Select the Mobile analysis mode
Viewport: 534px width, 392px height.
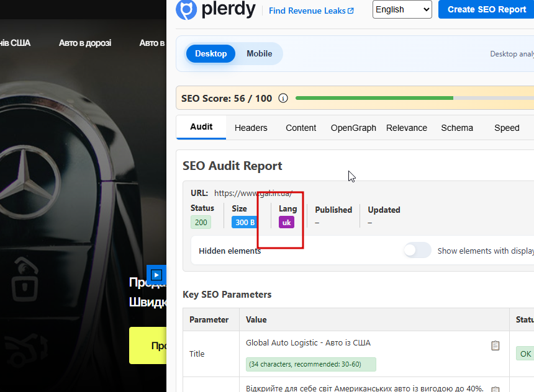[x=259, y=54]
